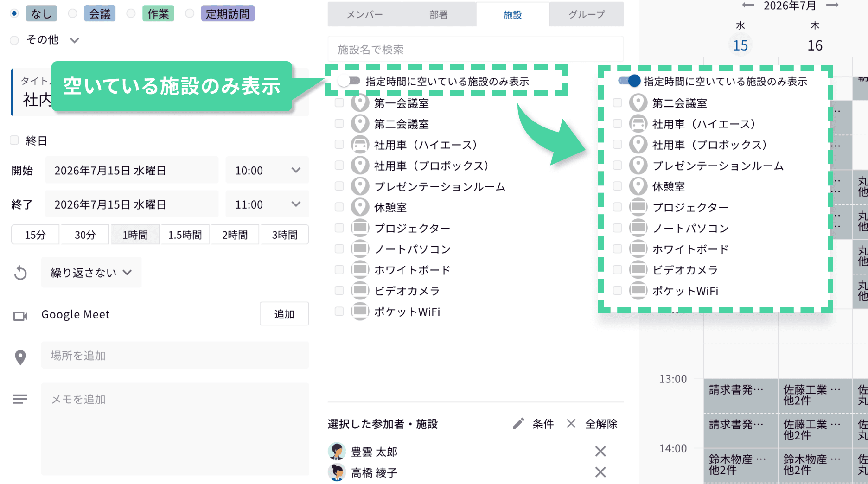Set duration to 30分
Viewport: 868px width, 484px height.
click(x=85, y=235)
